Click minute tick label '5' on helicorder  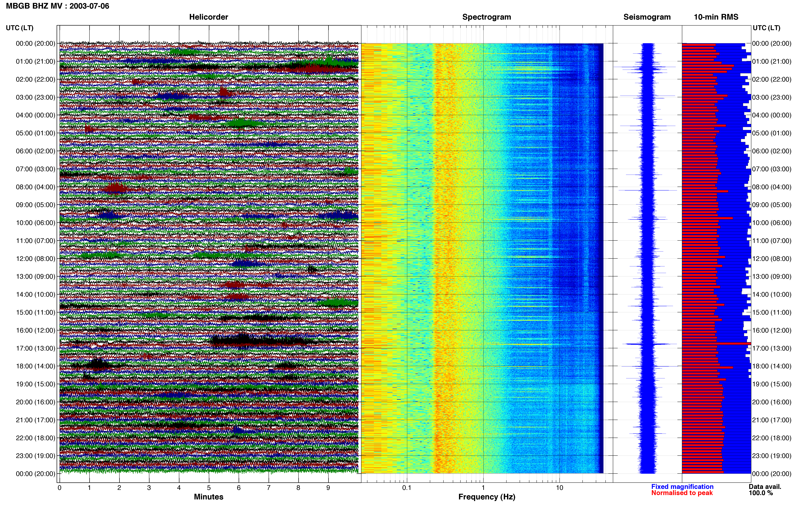pos(209,488)
